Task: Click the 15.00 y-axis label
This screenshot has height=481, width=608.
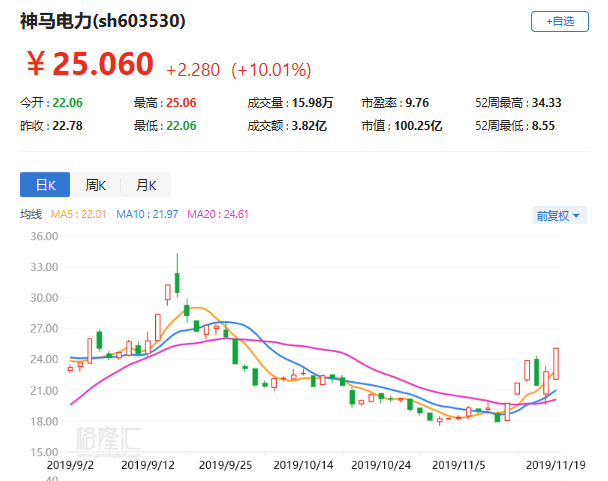Action: (44, 452)
